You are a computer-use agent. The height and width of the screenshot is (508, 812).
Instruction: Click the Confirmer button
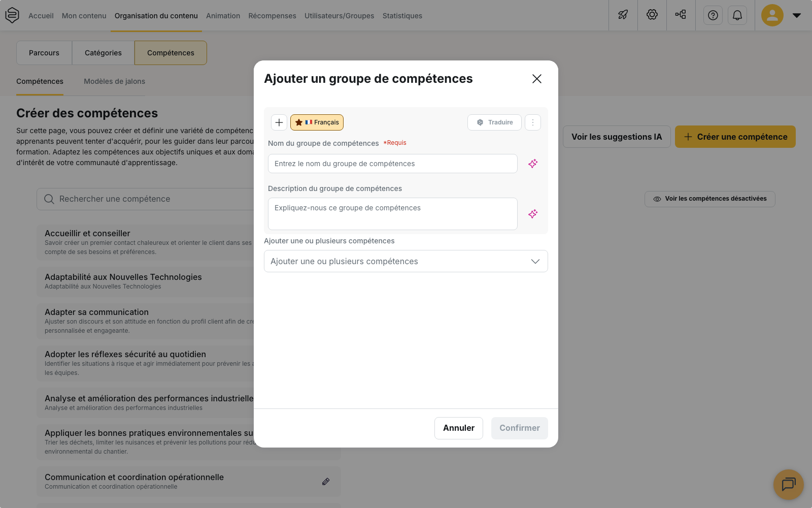point(520,428)
